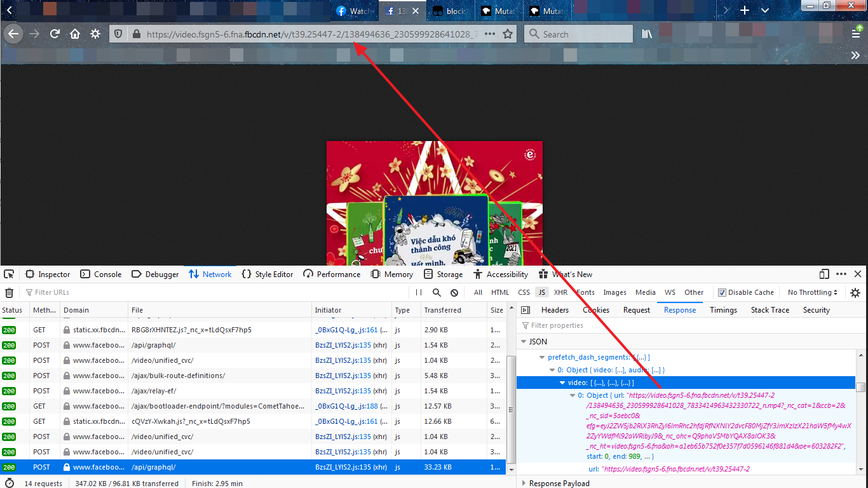Open the Style Editor tab
This screenshot has height=488, width=868.
[268, 274]
